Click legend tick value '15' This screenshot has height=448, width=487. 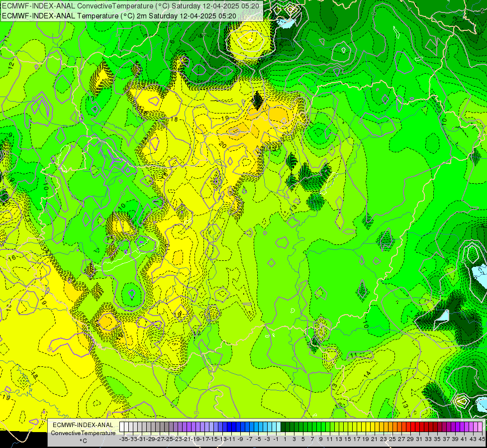pyautogui.click(x=348, y=439)
